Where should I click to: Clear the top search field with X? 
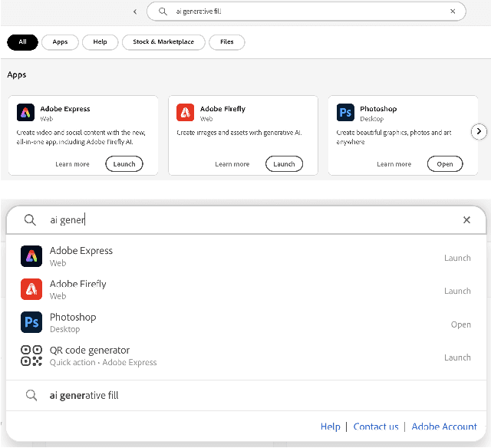point(453,12)
